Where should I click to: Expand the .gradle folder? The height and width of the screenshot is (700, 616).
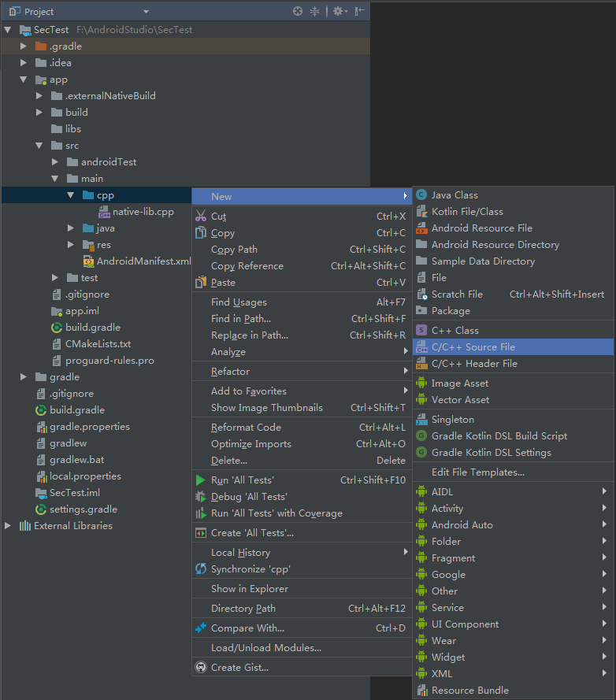pos(23,46)
